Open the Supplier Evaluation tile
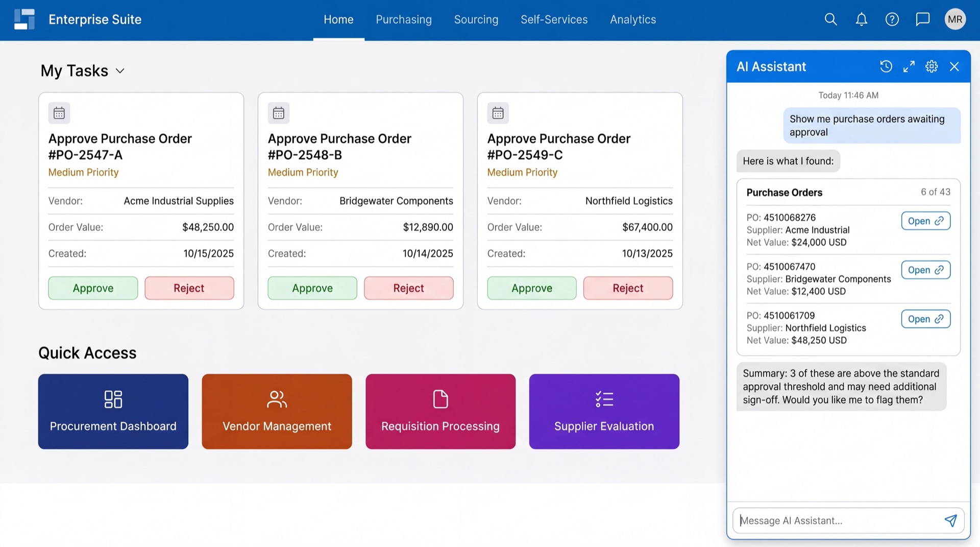Viewport: 980px width, 547px height. (604, 412)
